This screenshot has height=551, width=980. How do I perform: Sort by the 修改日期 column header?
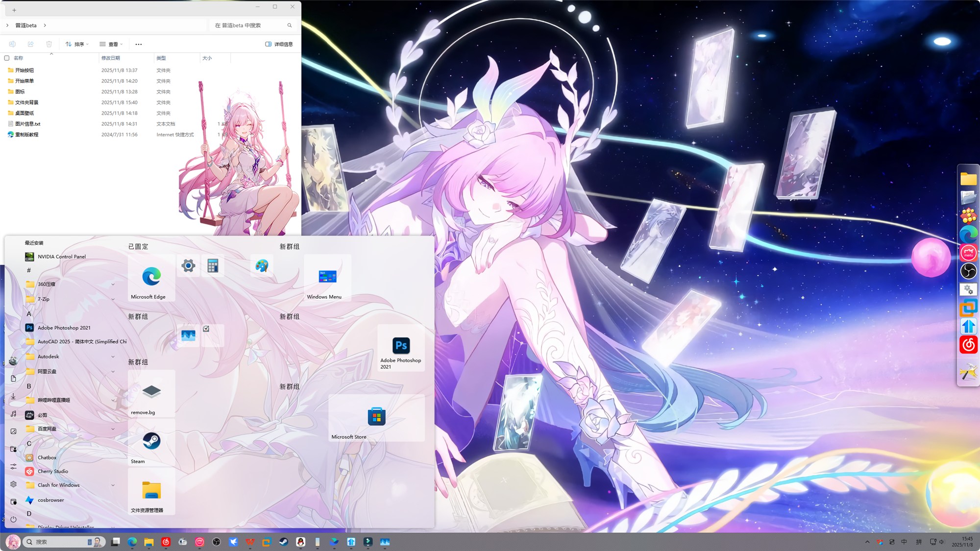(x=111, y=58)
